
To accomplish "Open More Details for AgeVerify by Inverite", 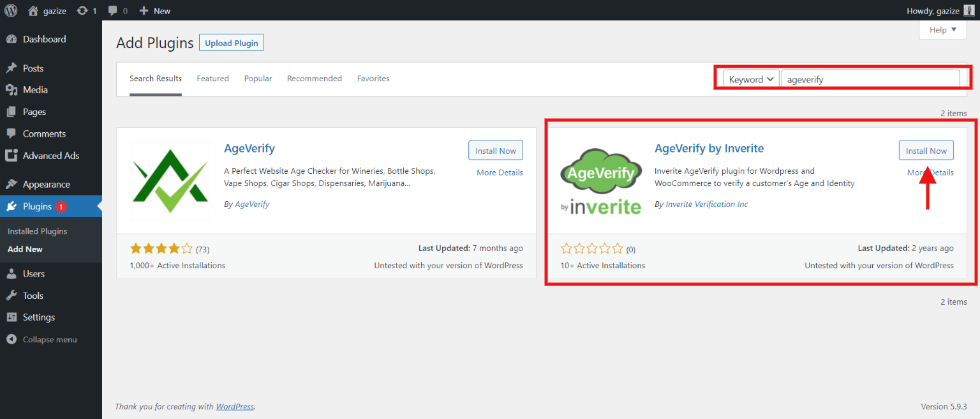I will click(930, 172).
